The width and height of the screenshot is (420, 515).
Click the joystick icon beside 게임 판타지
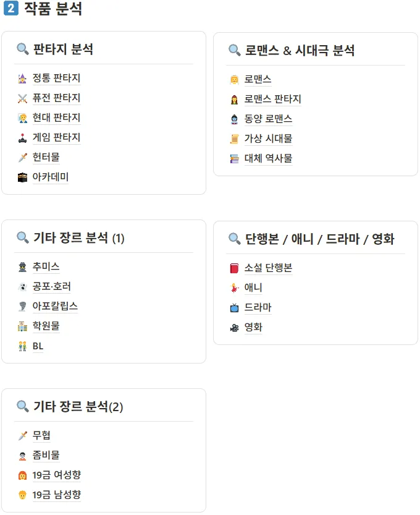(23, 138)
